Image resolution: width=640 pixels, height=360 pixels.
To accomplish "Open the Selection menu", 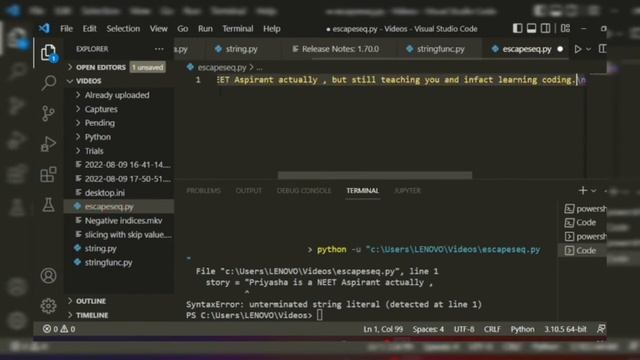I will pyautogui.click(x=123, y=29).
